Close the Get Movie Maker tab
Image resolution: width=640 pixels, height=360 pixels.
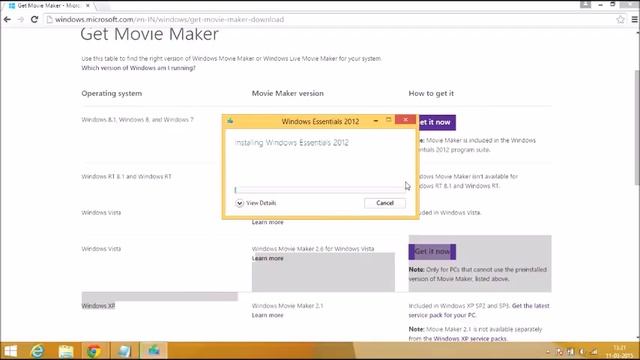88,6
